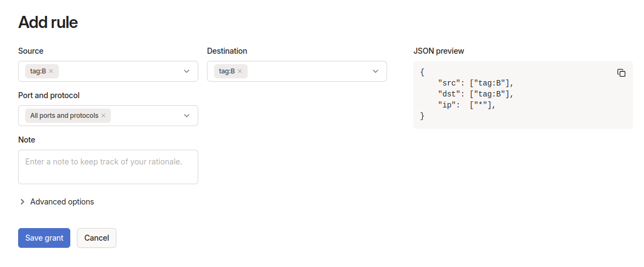Cancel adding the rule
This screenshot has width=644, height=267.
(x=97, y=238)
